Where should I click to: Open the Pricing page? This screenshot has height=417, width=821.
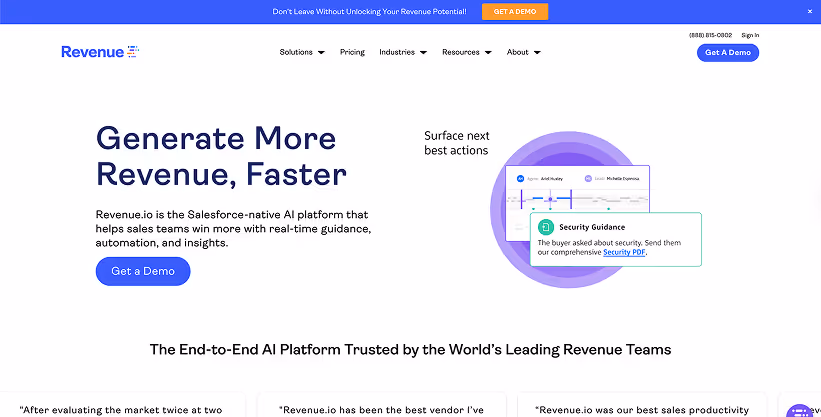(352, 52)
